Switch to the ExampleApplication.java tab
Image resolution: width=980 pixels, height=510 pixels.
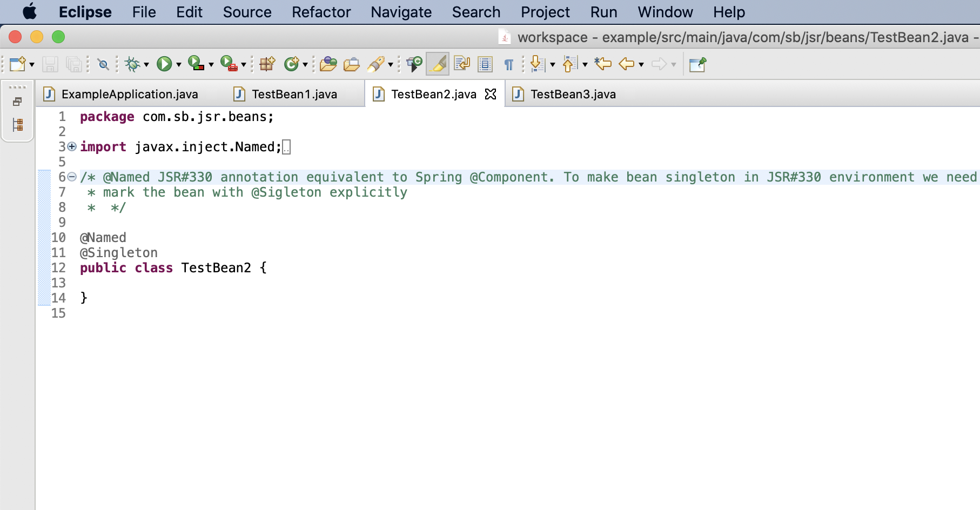pyautogui.click(x=130, y=94)
